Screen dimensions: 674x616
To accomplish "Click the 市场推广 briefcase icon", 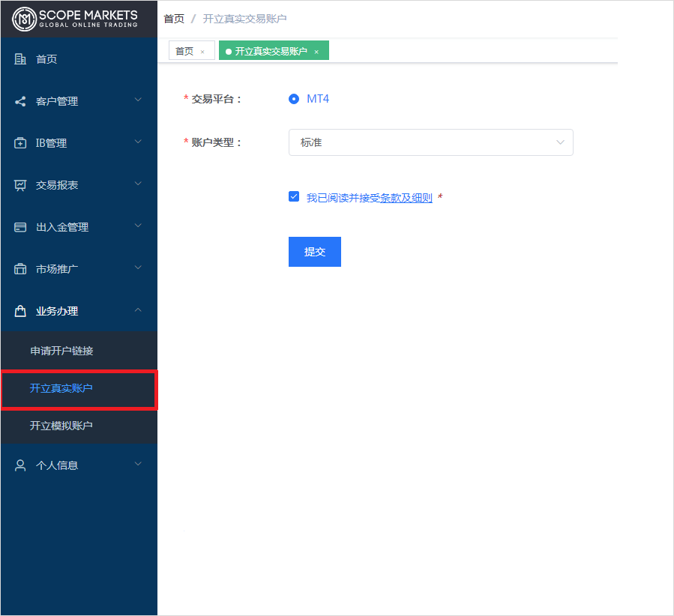I will pos(19,268).
